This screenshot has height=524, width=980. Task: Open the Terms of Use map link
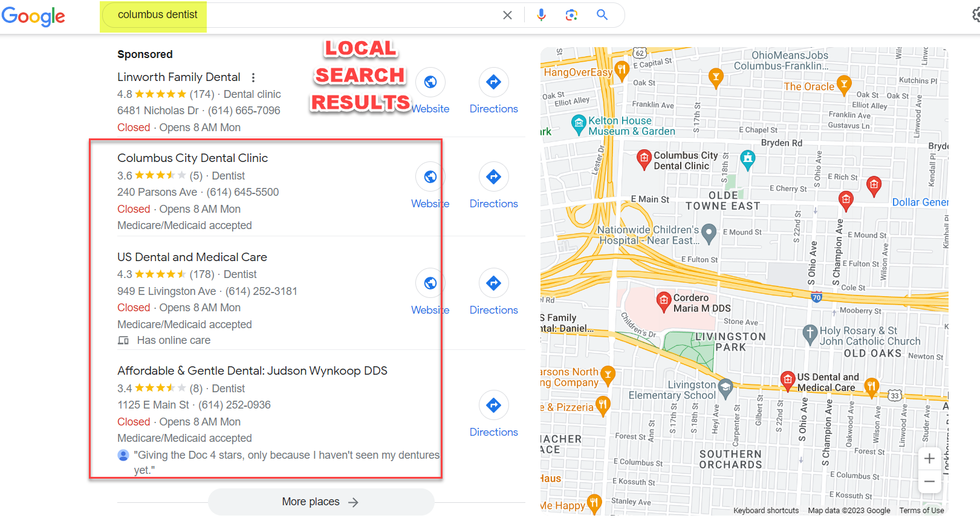(x=921, y=511)
